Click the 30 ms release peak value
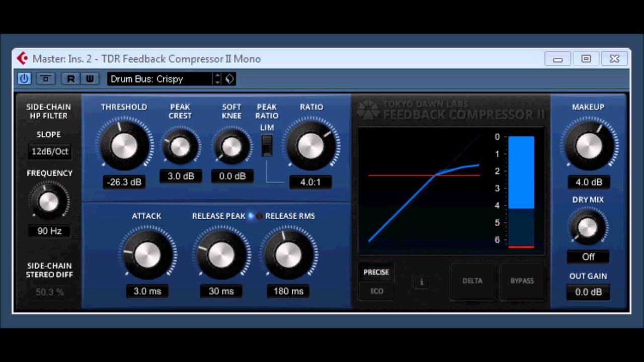Viewport: 644px width, 362px height. pyautogui.click(x=221, y=291)
